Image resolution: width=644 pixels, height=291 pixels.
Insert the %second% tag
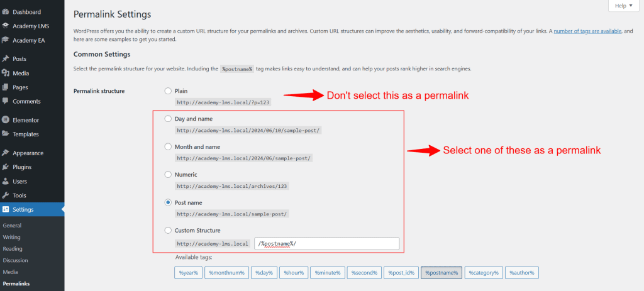[364, 273]
